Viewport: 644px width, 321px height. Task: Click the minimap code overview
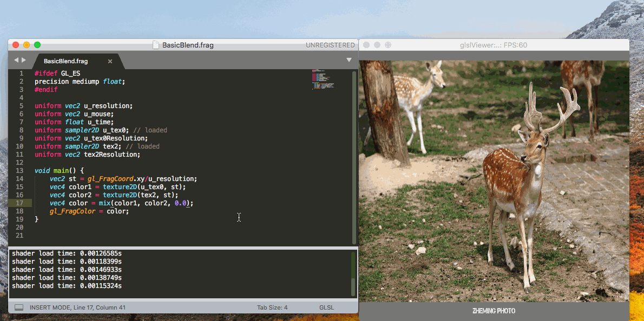pos(323,79)
